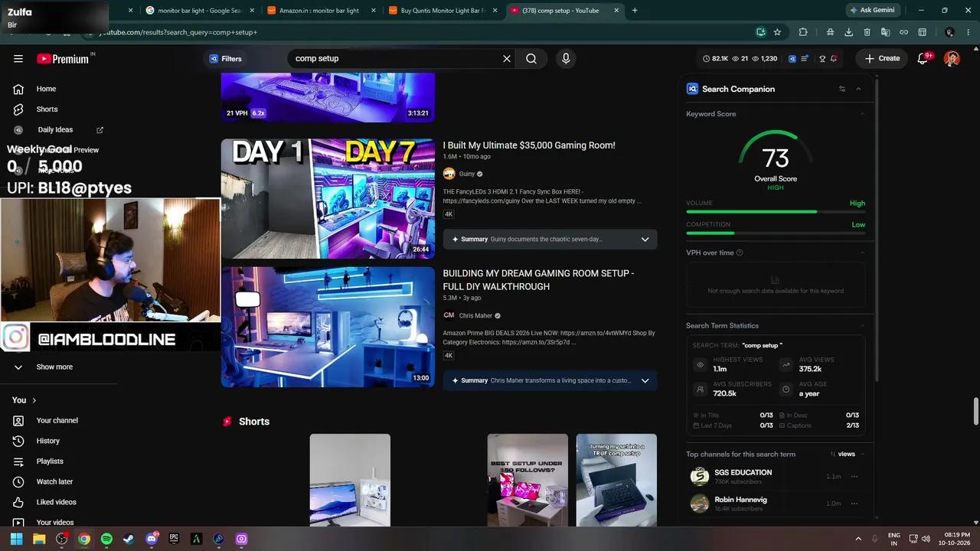
Task: Open Shorts in the sidebar
Action: 47,109
